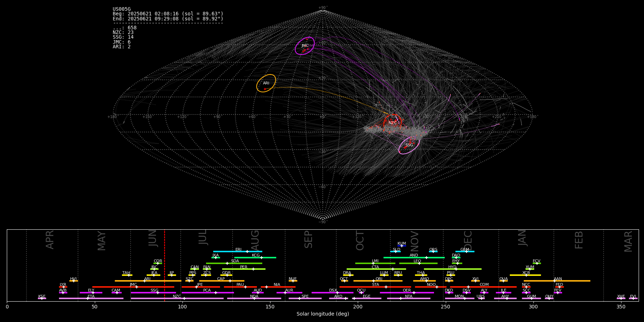The image size is (644, 322).
Task: Click the sporadic count line '...: 658'
Action: [x=125, y=28]
